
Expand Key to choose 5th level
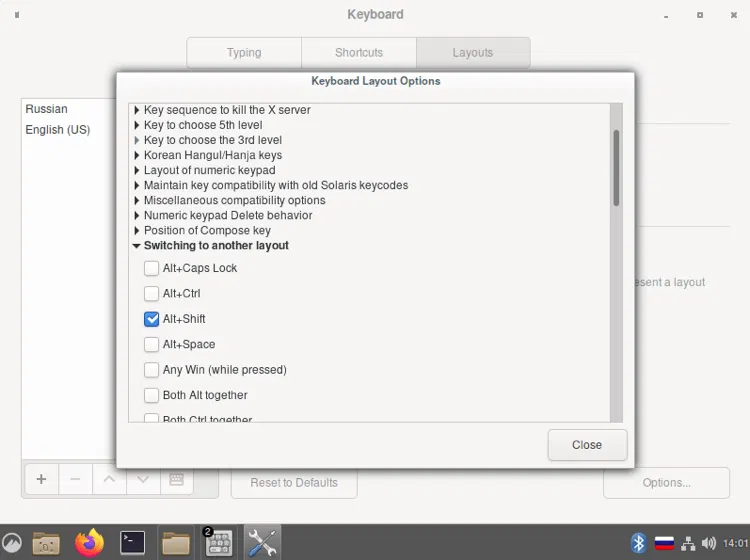click(137, 125)
